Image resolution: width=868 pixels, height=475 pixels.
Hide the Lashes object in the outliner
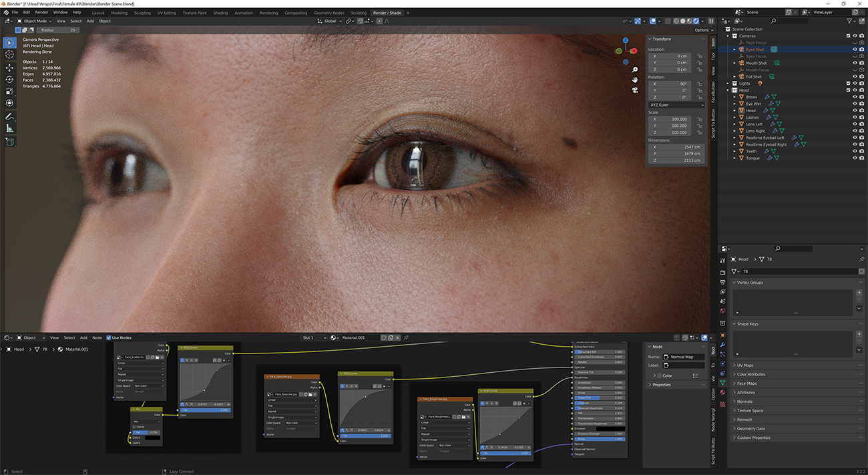(855, 117)
